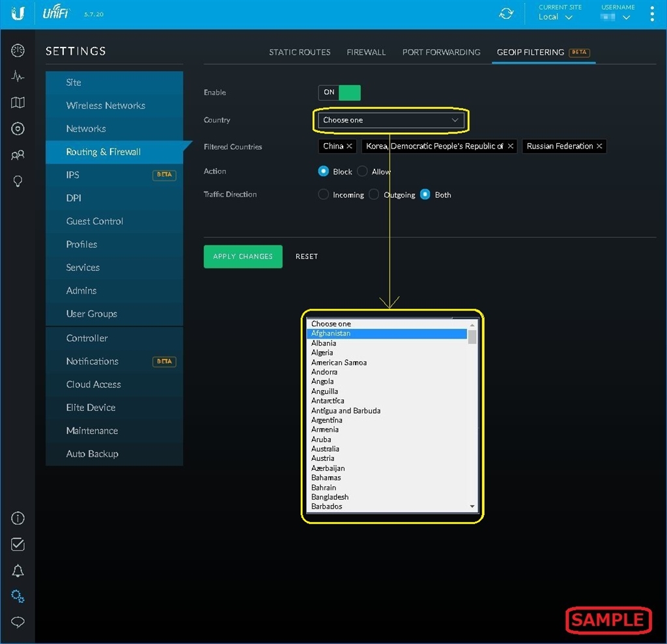Open the Devices circle icon
Screen dimensions: 667x644
(x=18, y=128)
